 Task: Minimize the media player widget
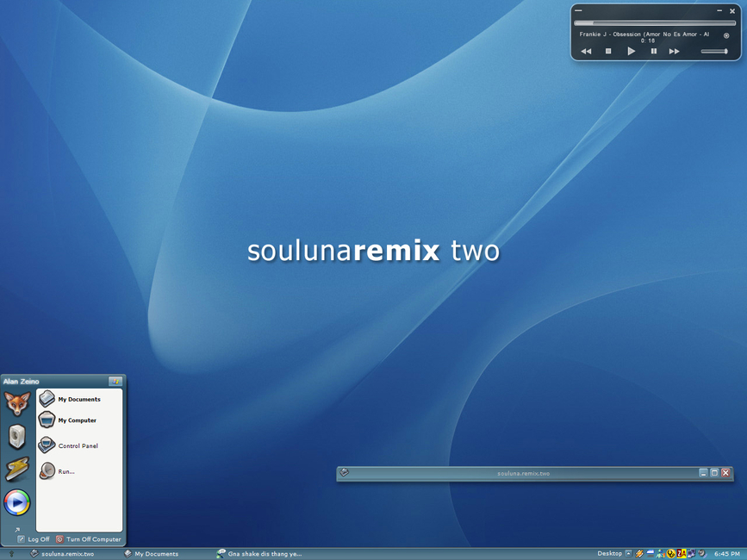click(x=719, y=10)
